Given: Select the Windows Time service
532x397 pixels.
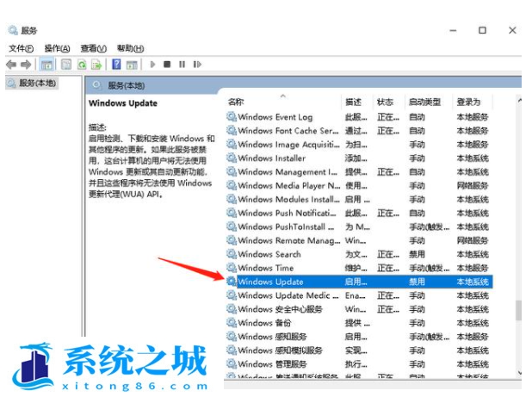Looking at the screenshot, I should (359, 268).
